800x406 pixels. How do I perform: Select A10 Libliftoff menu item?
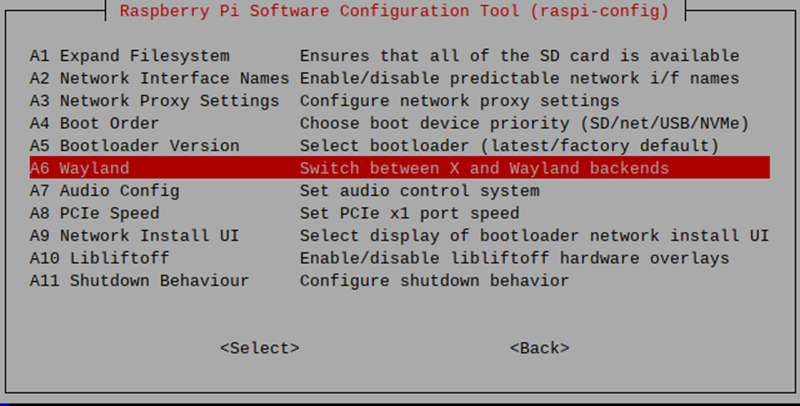pyautogui.click(x=399, y=258)
